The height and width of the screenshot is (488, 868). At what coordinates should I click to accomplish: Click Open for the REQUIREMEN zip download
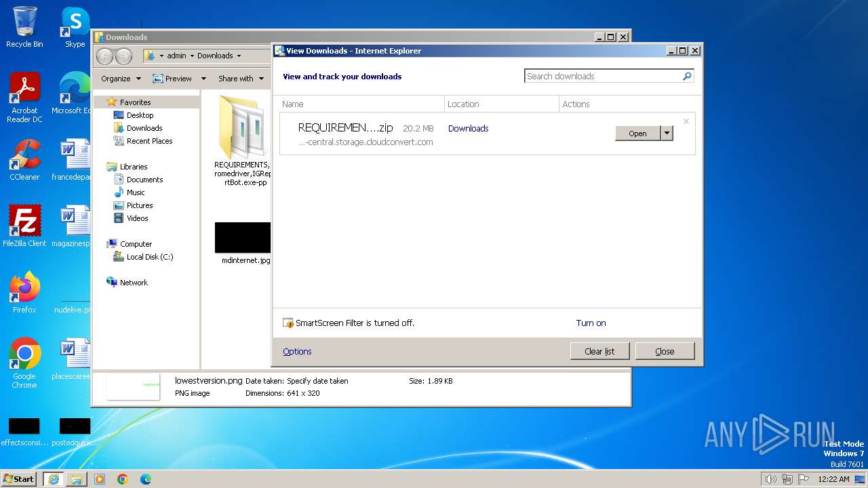[637, 134]
